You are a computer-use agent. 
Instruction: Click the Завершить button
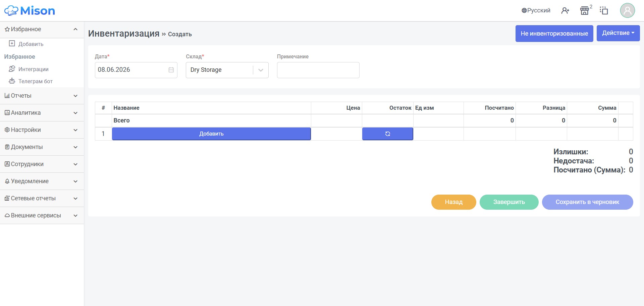click(x=509, y=202)
